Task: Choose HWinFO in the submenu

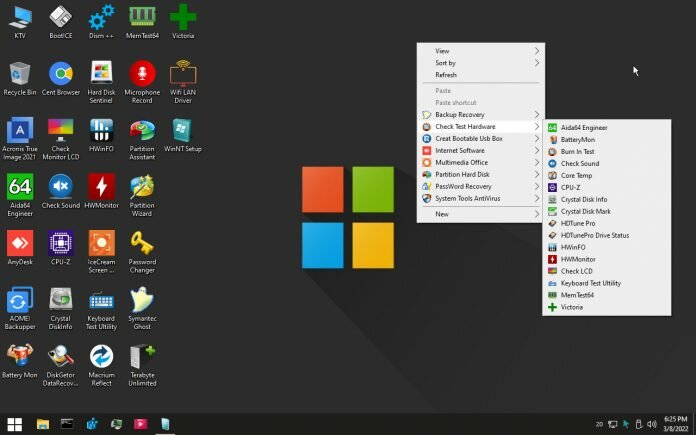Action: [606, 247]
